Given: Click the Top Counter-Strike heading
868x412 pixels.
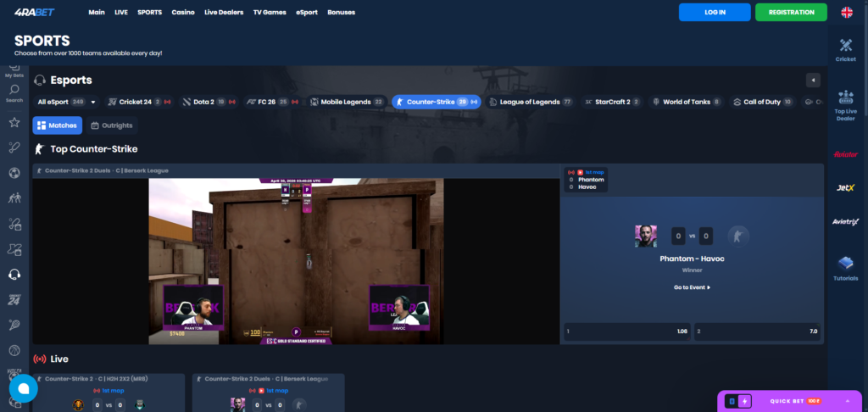Looking at the screenshot, I should [93, 149].
